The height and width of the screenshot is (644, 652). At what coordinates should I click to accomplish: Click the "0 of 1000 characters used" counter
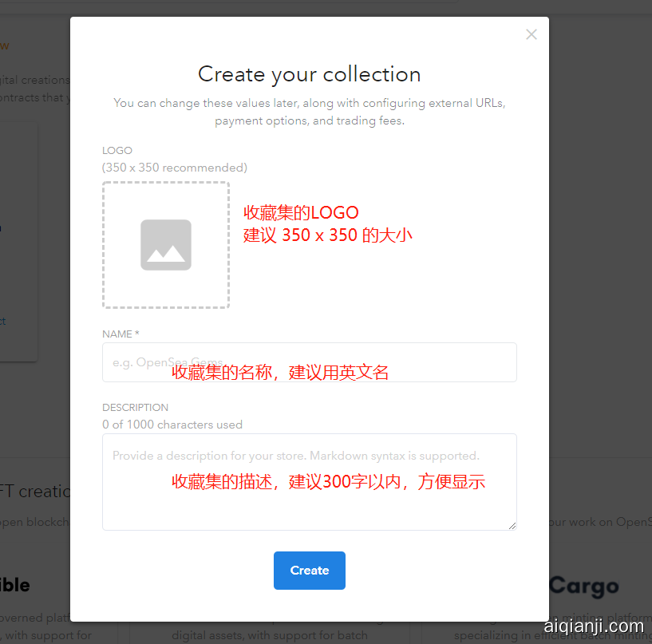pos(172,425)
